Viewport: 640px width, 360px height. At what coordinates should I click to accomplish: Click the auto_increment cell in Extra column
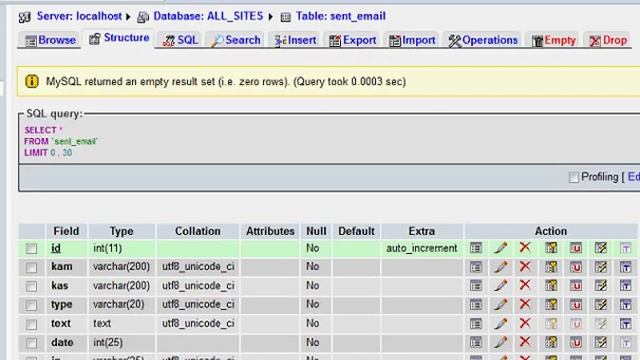point(422,248)
